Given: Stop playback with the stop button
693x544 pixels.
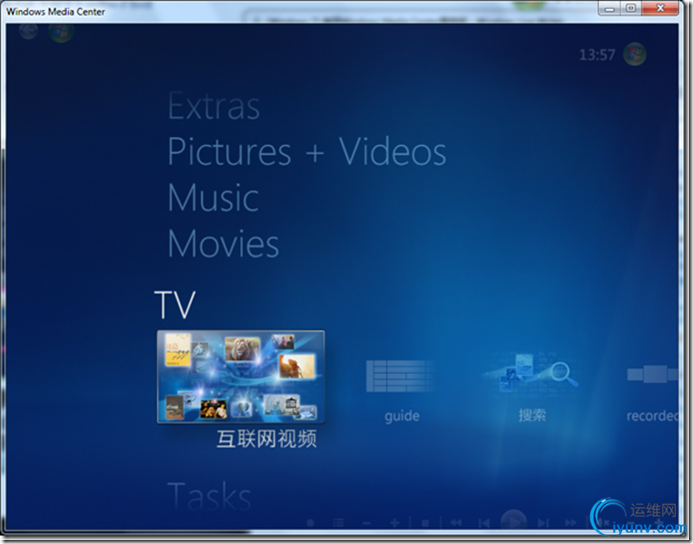Looking at the screenshot, I should tap(425, 523).
